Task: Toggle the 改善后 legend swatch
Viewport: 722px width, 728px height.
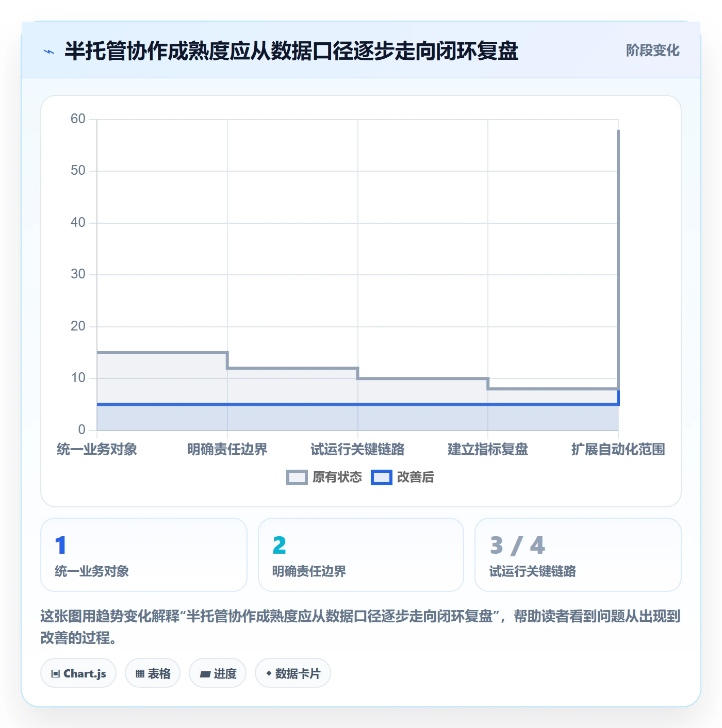Action: pyautogui.click(x=381, y=477)
